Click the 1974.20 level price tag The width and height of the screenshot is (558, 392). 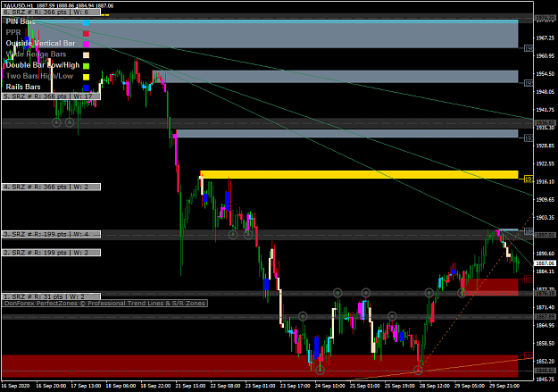pos(545,18)
